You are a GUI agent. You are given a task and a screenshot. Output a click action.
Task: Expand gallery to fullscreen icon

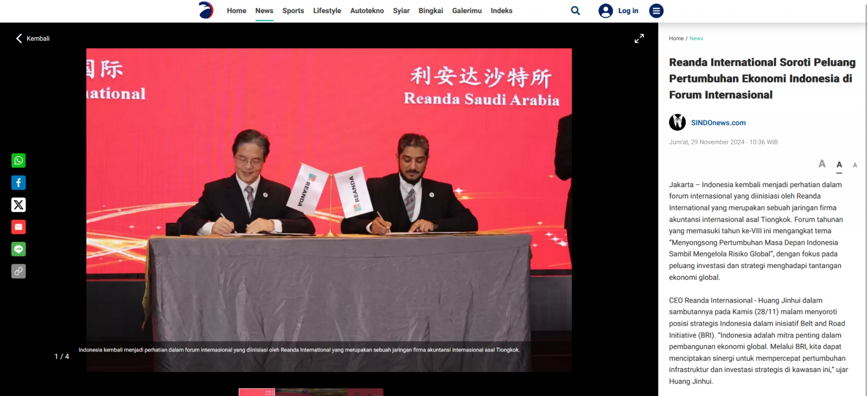639,39
